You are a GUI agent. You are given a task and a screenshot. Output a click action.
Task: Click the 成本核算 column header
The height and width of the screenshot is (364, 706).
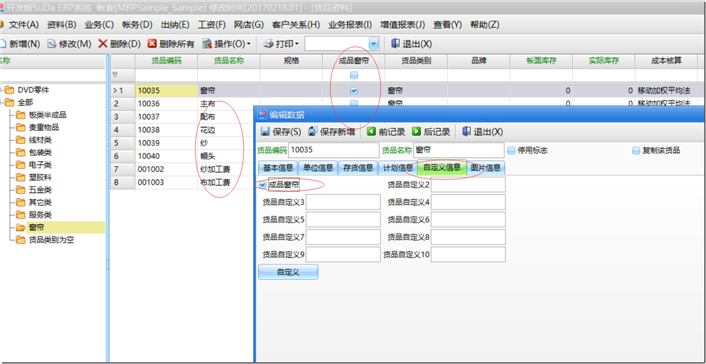pos(666,60)
